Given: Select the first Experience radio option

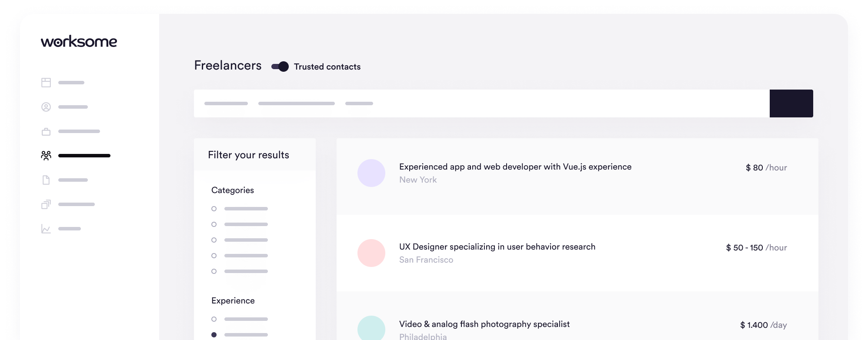Looking at the screenshot, I should (x=214, y=319).
